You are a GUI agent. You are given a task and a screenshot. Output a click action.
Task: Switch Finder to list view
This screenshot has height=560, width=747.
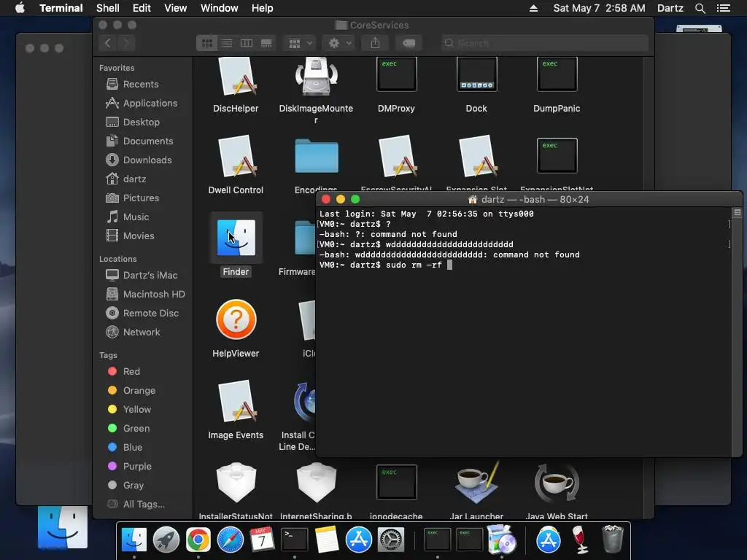tap(227, 43)
